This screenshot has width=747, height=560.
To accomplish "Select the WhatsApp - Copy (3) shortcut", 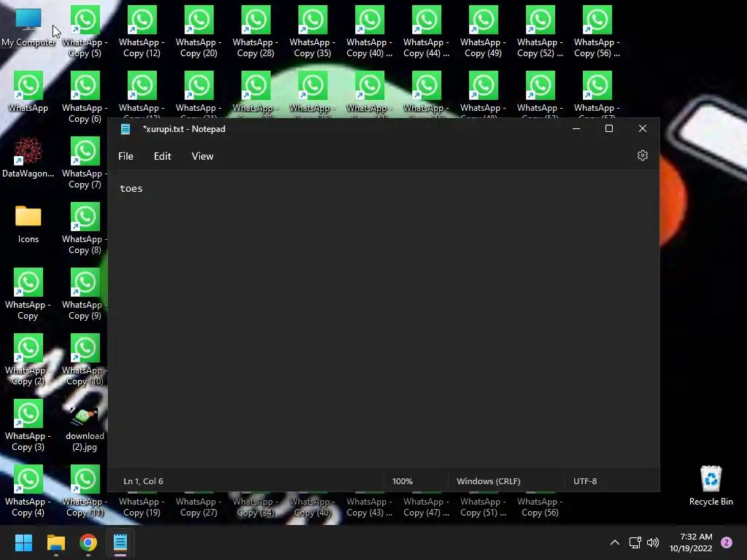I will 28,426.
